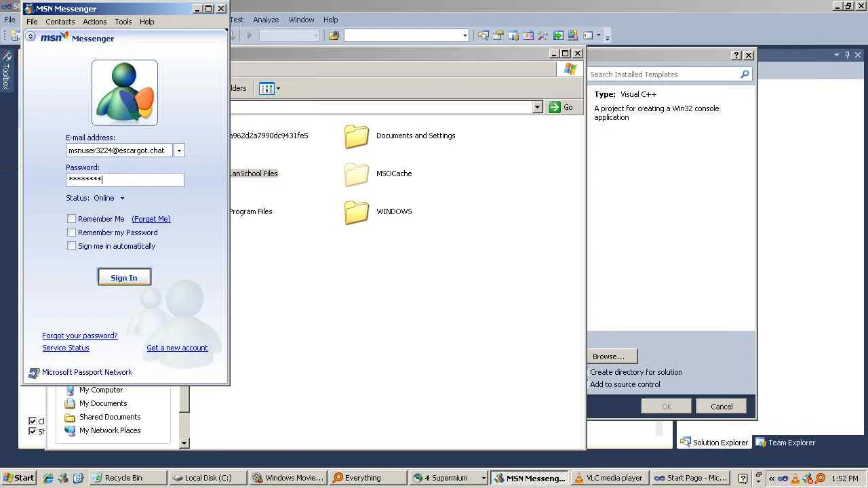Open the Contacts menu in MSN Messenger
Viewport: 868px width, 488px height.
coord(60,22)
